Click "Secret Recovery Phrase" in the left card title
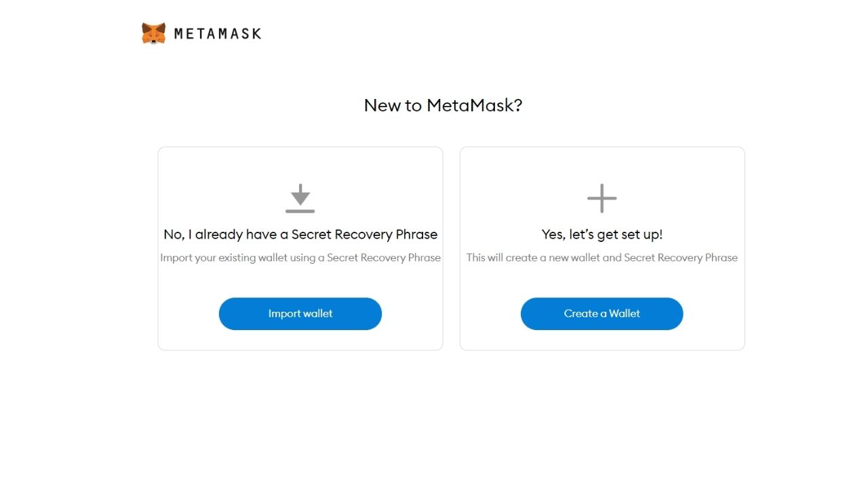The width and height of the screenshot is (868, 488). [364, 235]
